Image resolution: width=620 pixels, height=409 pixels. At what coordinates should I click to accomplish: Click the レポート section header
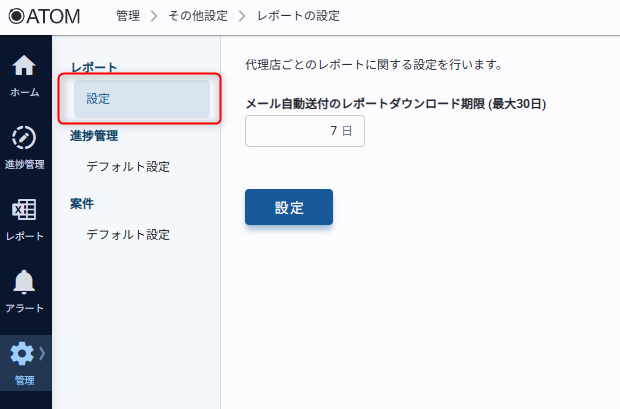coord(94,68)
